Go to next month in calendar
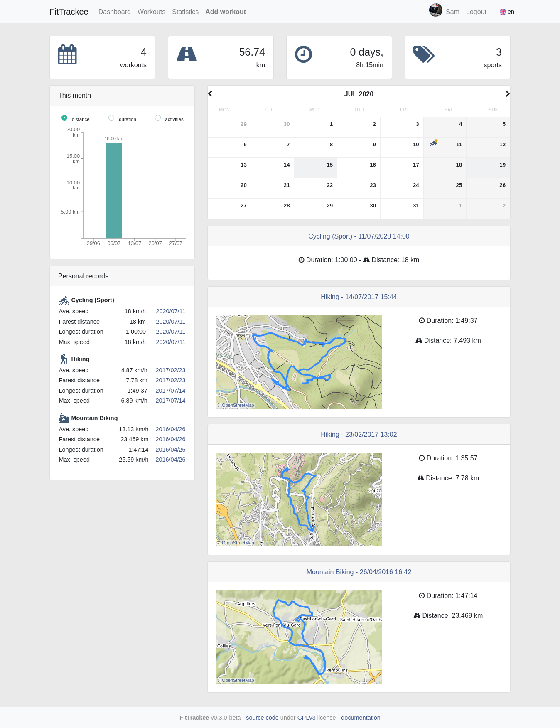 coord(507,94)
